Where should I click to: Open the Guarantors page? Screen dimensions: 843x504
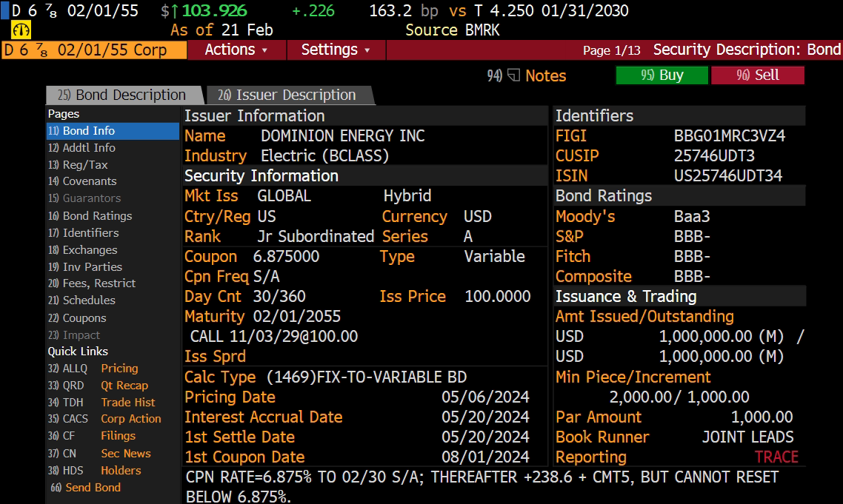coord(84,198)
